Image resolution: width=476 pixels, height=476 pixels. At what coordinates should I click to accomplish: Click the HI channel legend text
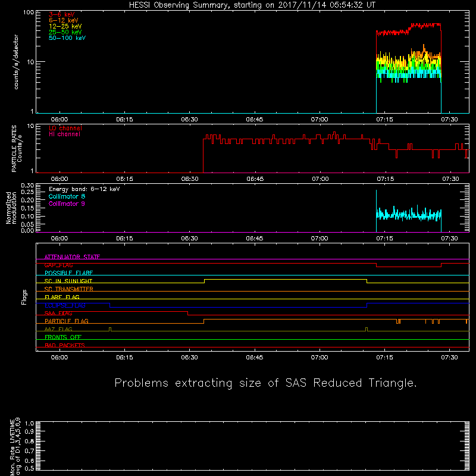[64, 134]
